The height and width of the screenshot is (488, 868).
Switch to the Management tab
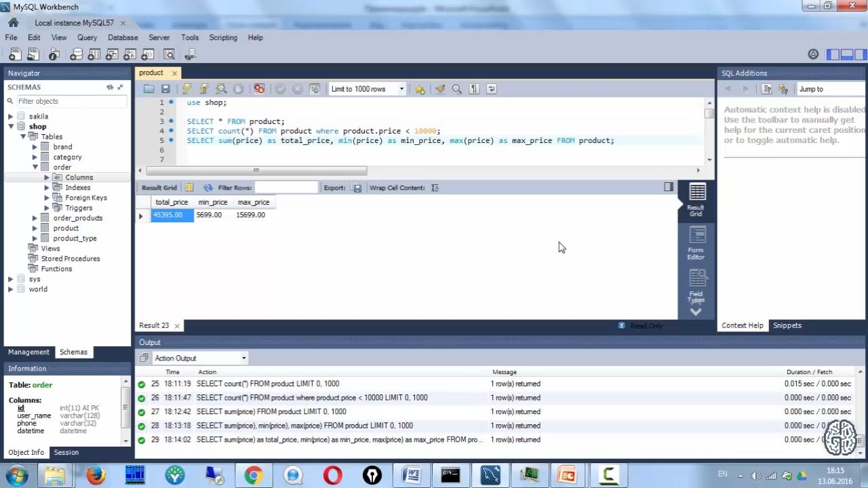coord(28,352)
